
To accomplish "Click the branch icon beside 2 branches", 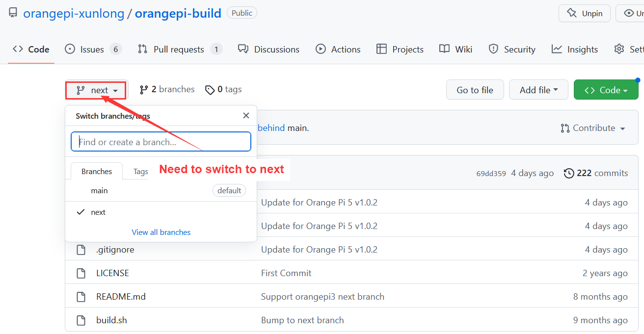I will (x=144, y=90).
